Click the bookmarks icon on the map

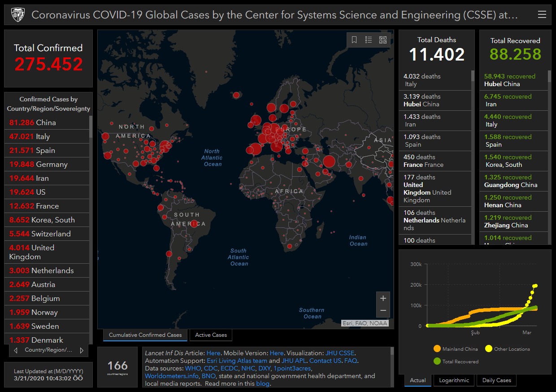pyautogui.click(x=354, y=40)
